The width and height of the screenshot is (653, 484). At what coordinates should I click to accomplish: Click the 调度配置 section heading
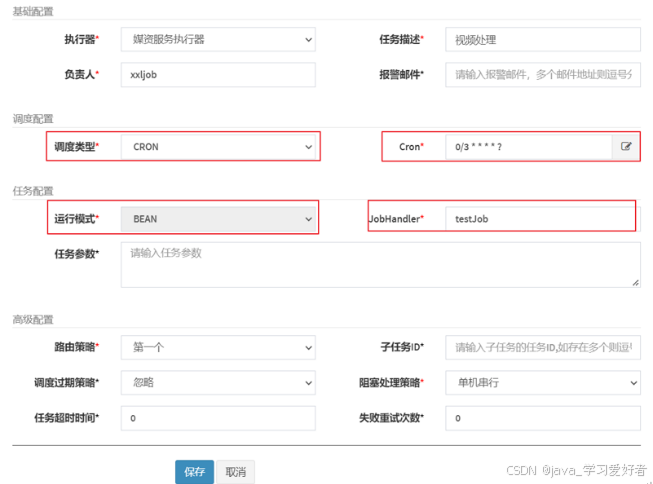click(33, 119)
